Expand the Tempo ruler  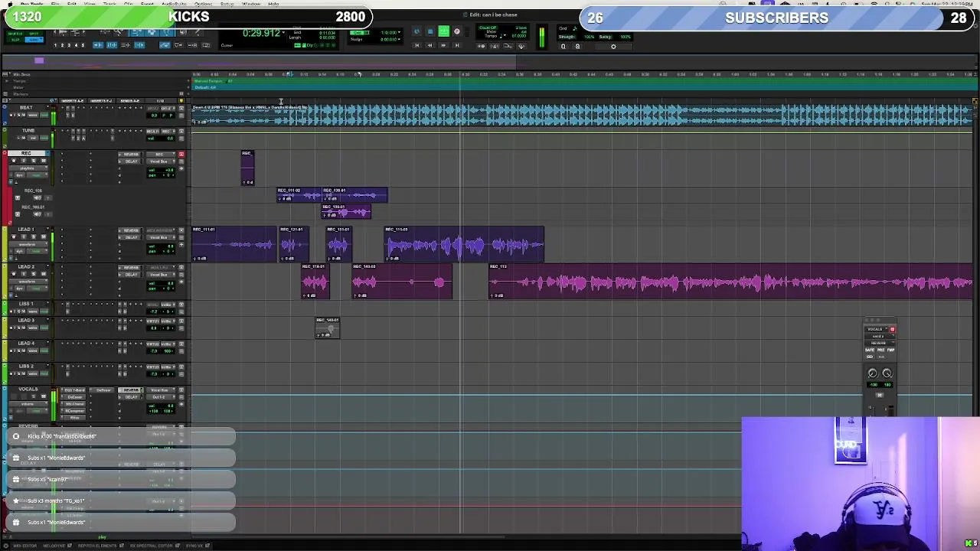(6, 81)
